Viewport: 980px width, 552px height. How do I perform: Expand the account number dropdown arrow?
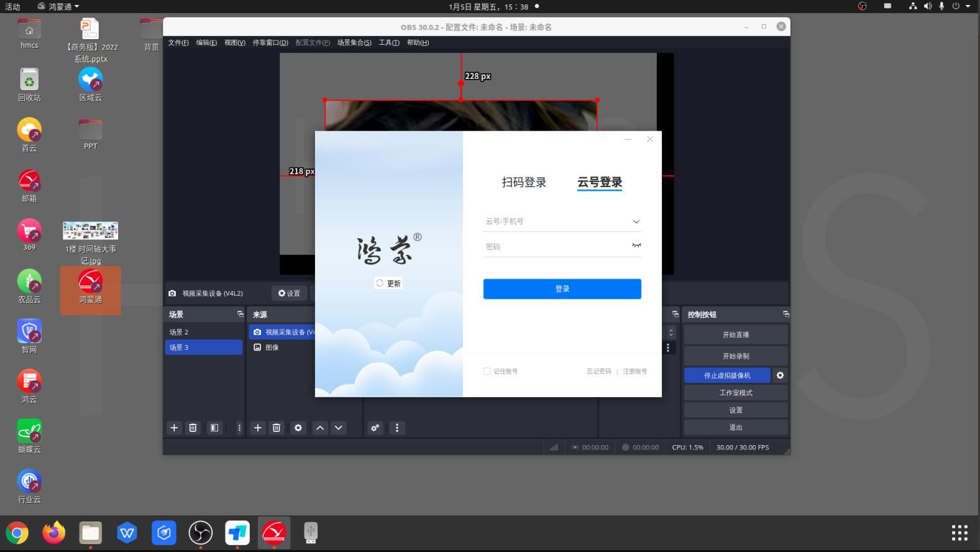(636, 222)
